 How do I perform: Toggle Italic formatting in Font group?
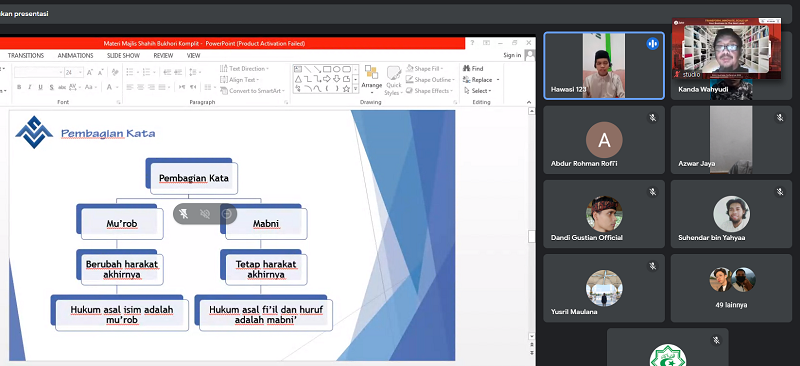click(x=30, y=87)
